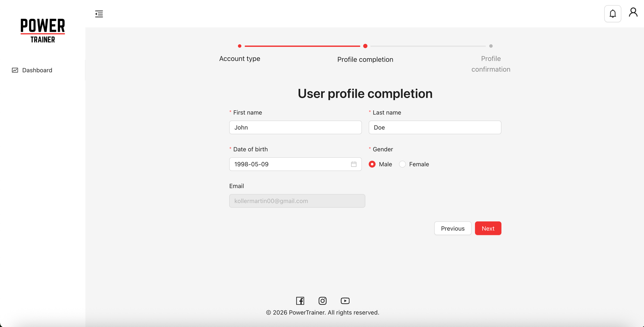Click the Power Trainer logo
644x327 pixels.
coord(43,31)
